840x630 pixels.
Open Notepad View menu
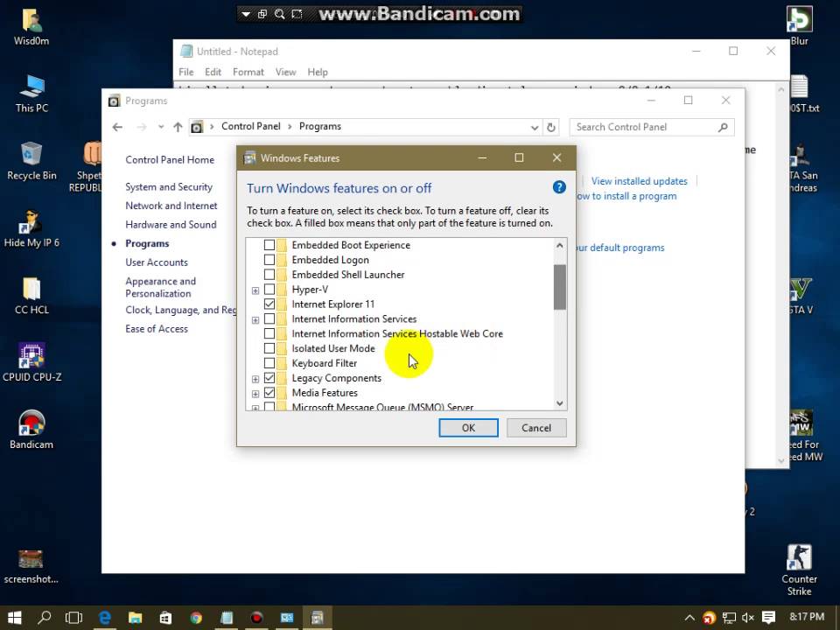(x=285, y=72)
